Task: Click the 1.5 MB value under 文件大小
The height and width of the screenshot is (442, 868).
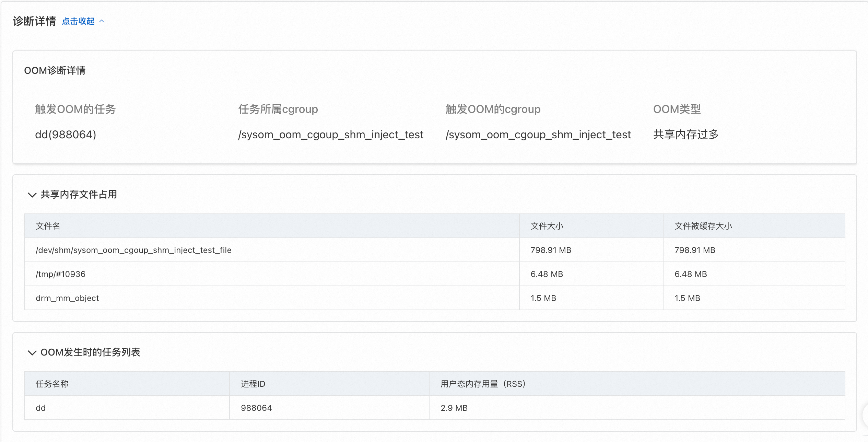Action: 543,298
